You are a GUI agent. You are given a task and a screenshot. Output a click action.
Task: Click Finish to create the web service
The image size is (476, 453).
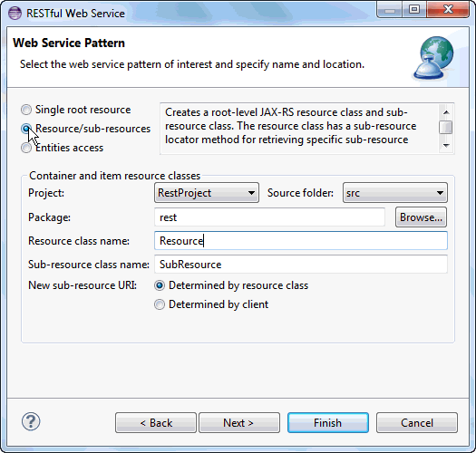coord(328,423)
